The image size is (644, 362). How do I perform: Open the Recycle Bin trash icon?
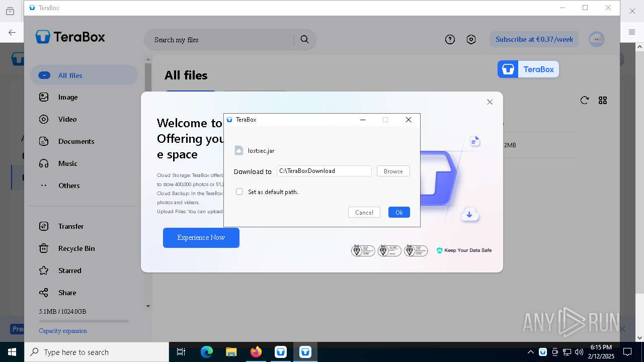(44, 248)
